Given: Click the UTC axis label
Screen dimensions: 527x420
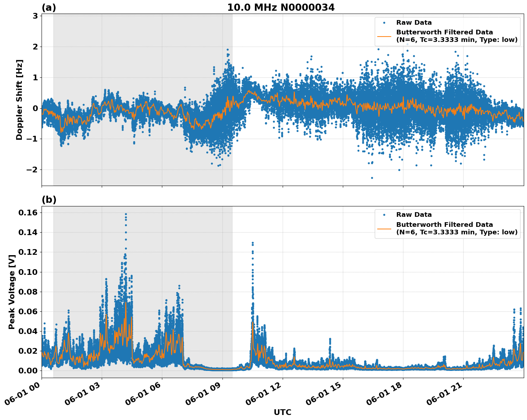Looking at the screenshot, I should (x=283, y=412).
